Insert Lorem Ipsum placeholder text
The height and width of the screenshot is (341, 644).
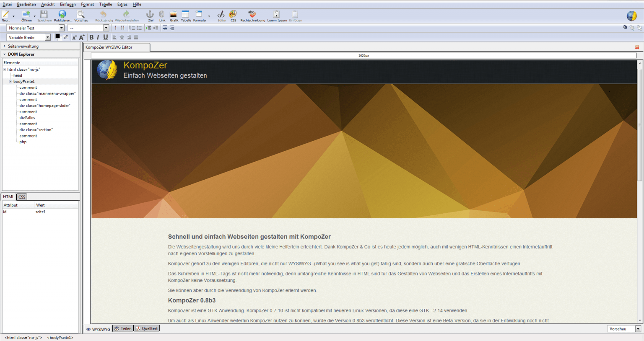[x=276, y=16]
